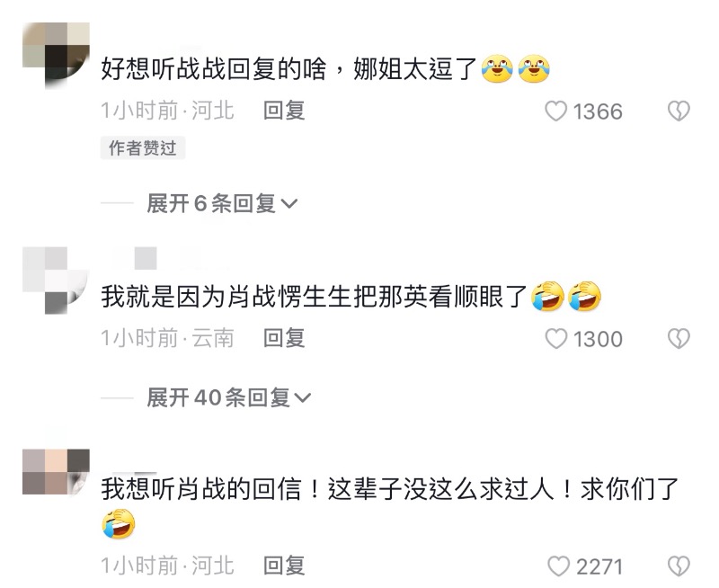The height and width of the screenshot is (588, 719).
Task: Open the third commenter's avatar
Action: pos(56,471)
